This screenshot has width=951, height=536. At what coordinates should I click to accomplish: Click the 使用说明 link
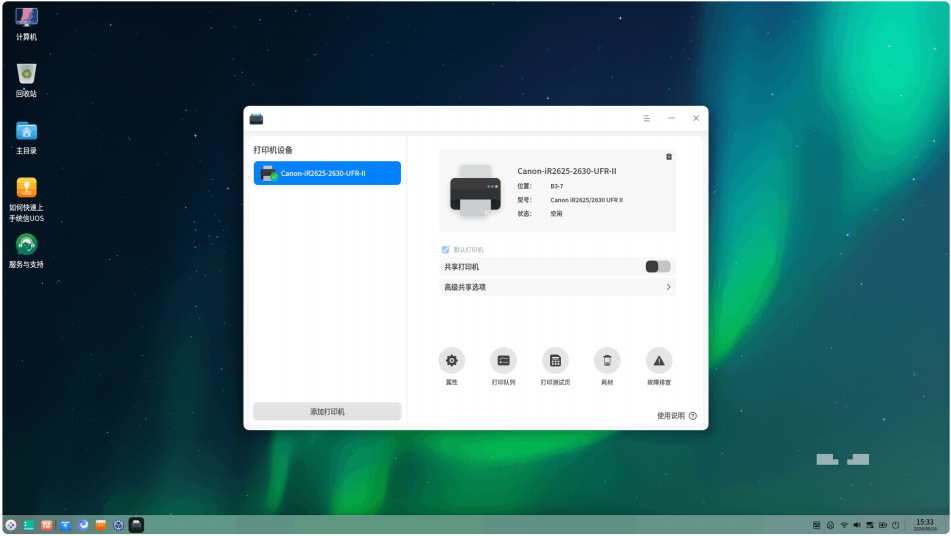coord(670,416)
